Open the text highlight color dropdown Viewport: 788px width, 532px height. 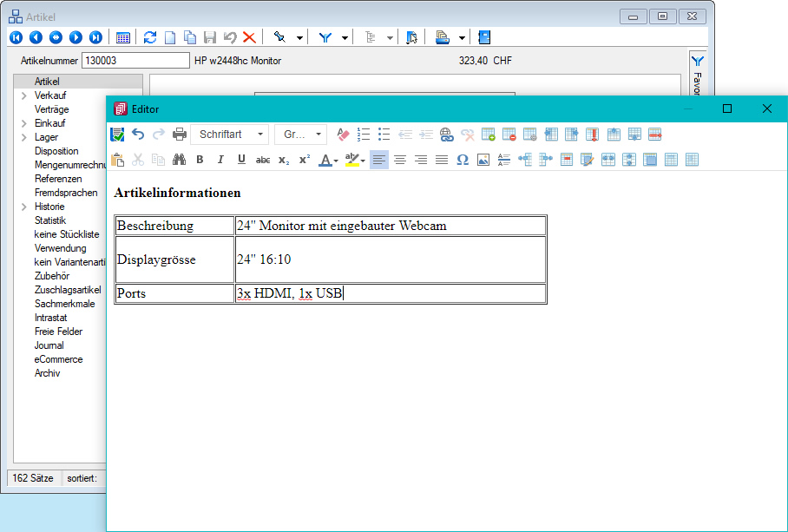363,160
